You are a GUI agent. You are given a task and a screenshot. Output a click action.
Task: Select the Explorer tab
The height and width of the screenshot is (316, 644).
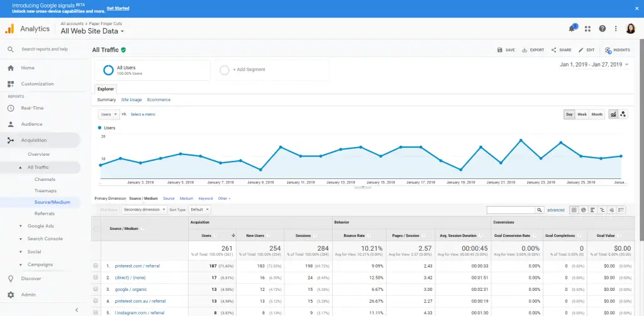[x=106, y=89]
